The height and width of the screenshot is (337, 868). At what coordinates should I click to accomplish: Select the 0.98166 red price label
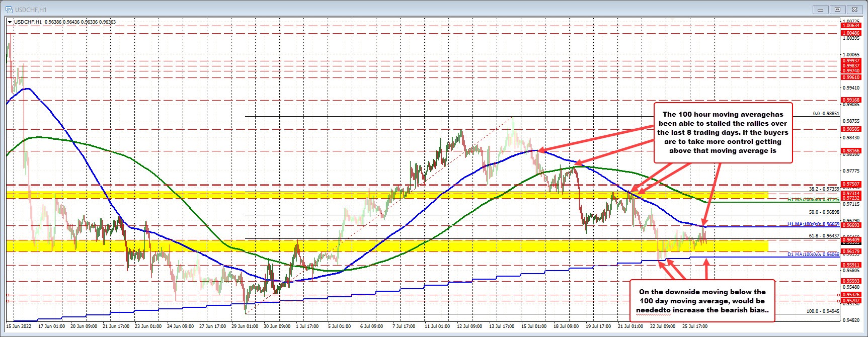pyautogui.click(x=851, y=150)
